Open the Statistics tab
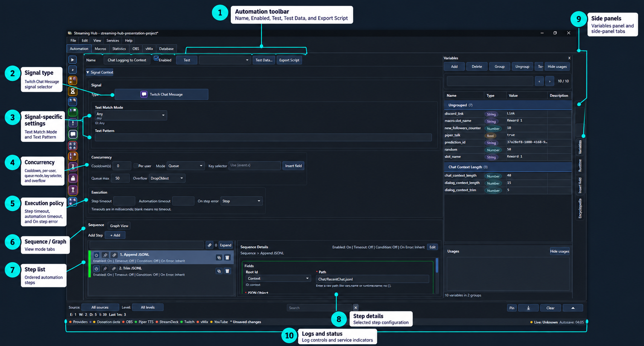 point(119,49)
